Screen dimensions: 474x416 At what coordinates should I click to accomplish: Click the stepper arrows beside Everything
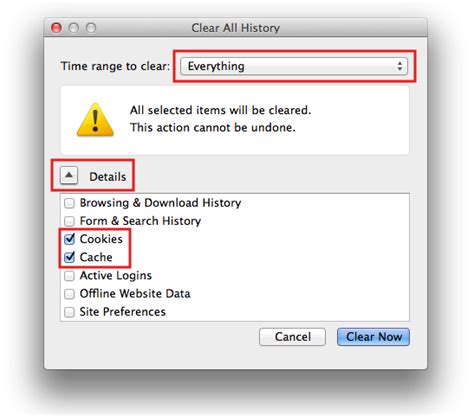coord(400,66)
